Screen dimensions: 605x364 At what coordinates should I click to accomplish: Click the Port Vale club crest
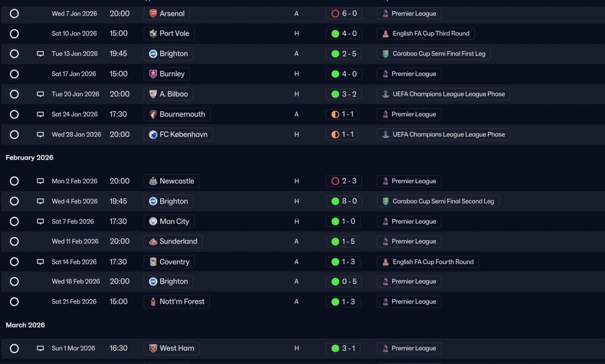[153, 34]
